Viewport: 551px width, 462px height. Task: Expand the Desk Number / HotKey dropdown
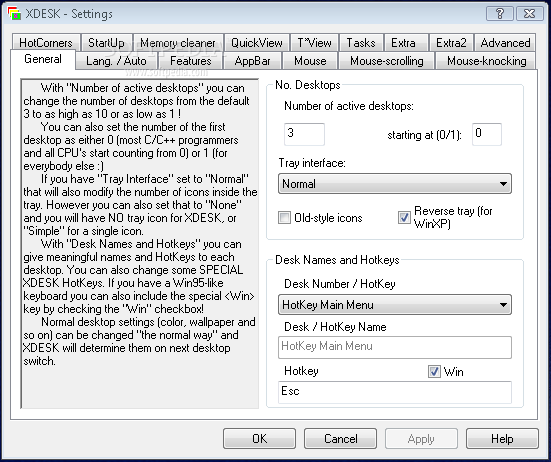(x=395, y=304)
